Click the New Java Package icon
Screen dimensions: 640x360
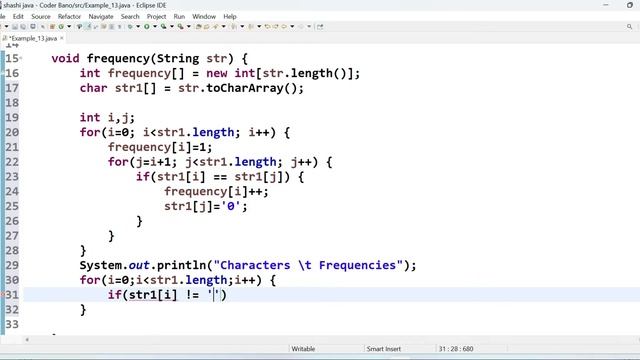[52, 27]
